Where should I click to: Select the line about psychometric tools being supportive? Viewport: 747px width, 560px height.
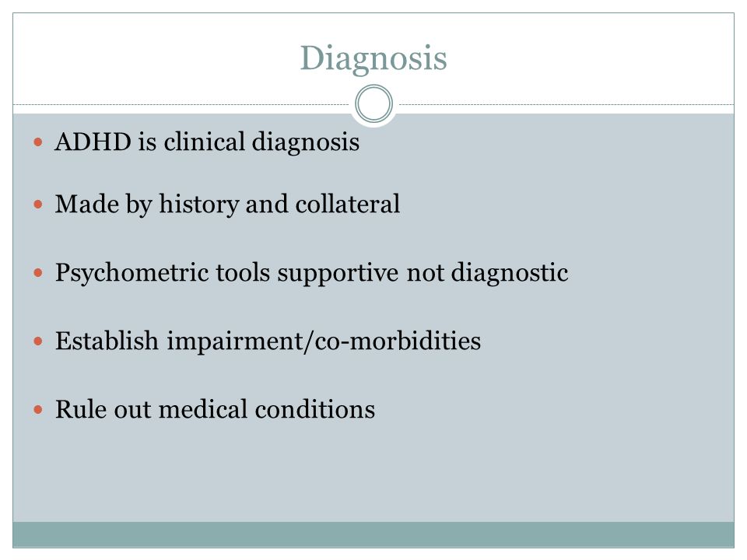pyautogui.click(x=311, y=273)
